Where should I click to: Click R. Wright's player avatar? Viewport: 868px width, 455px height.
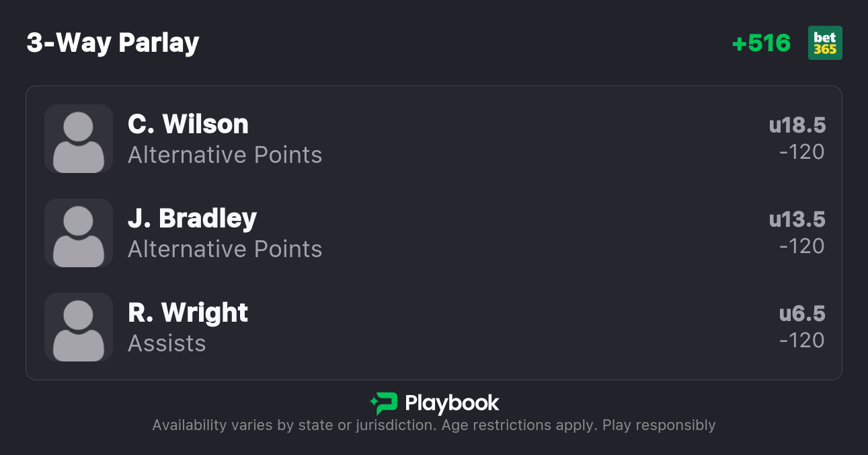pos(79,327)
